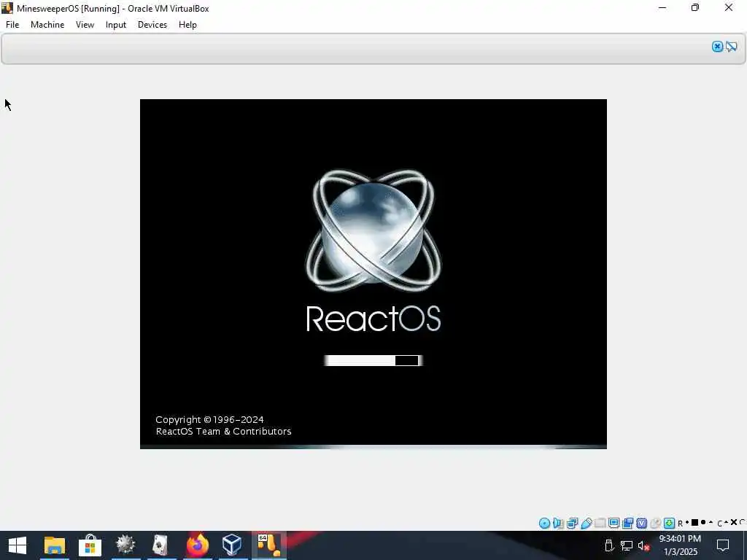Open the notification center icon
747x560 pixels.
[x=723, y=545]
